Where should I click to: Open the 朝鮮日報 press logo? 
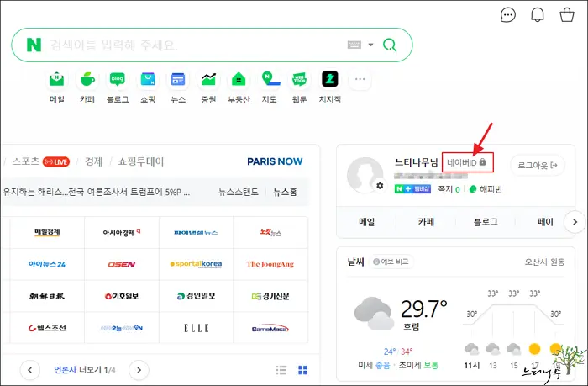click(x=47, y=296)
